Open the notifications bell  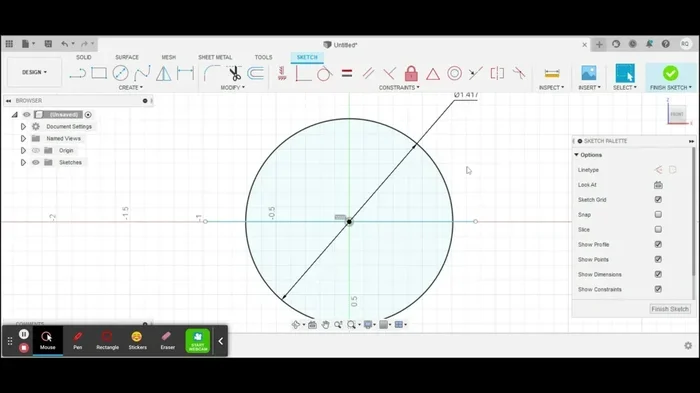[649, 44]
